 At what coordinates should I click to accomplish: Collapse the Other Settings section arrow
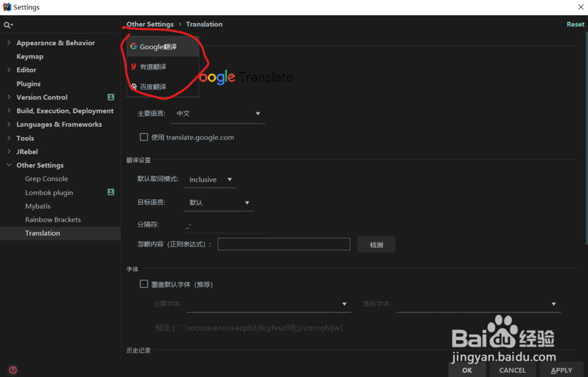[9, 165]
